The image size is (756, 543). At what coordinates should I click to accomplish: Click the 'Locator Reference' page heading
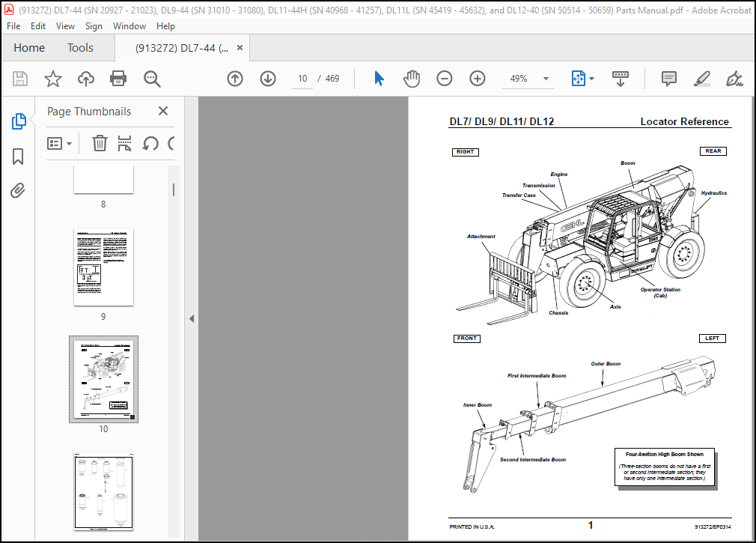[684, 121]
